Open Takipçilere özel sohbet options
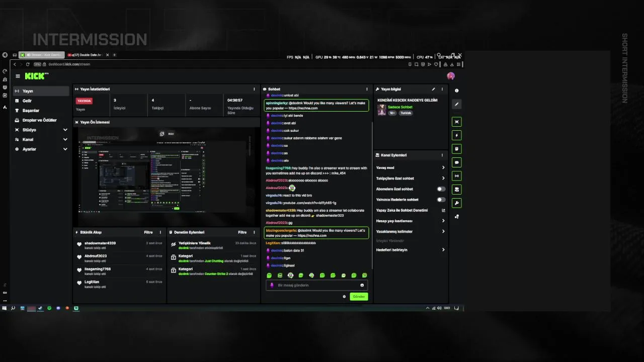 coord(411,178)
